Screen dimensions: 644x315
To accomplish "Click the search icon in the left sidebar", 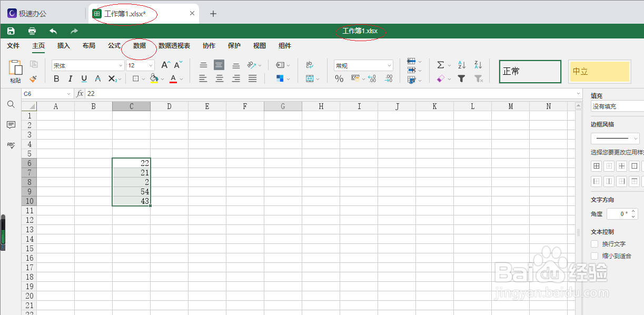I will coord(11,104).
